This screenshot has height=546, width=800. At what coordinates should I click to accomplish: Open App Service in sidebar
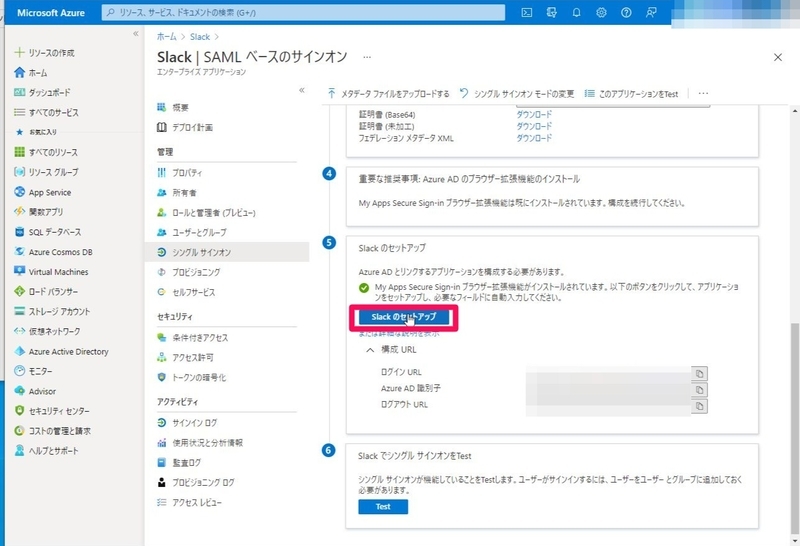click(x=42, y=192)
